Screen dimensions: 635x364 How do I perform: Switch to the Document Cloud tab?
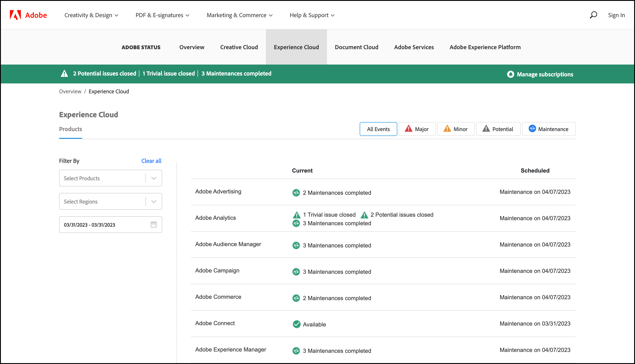pyautogui.click(x=356, y=47)
